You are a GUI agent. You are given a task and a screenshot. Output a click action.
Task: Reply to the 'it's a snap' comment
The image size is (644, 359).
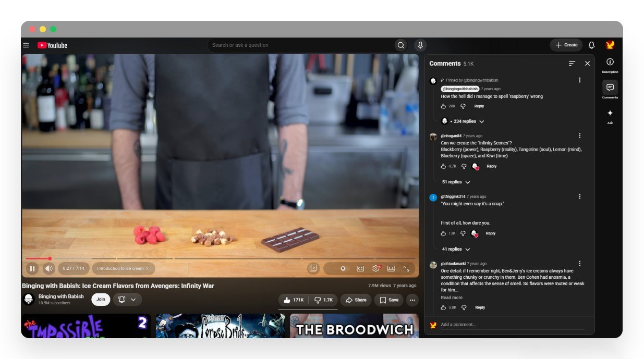point(491,233)
